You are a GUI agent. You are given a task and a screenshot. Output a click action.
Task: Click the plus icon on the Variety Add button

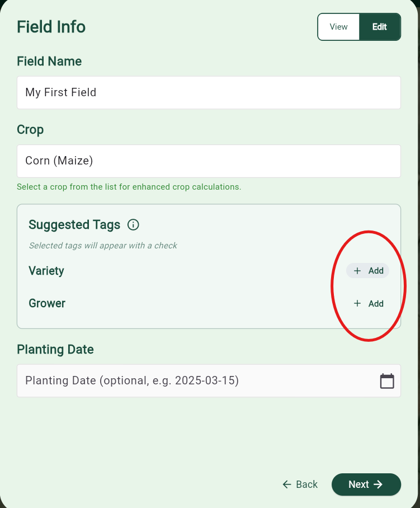357,271
